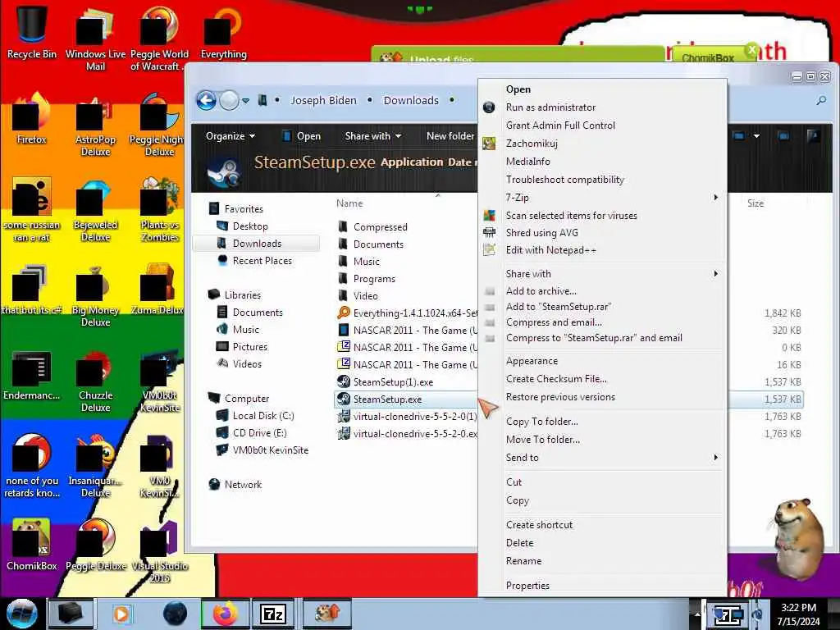This screenshot has height=630, width=840.
Task: Expand the 7-Zip submenu
Action: click(x=602, y=197)
